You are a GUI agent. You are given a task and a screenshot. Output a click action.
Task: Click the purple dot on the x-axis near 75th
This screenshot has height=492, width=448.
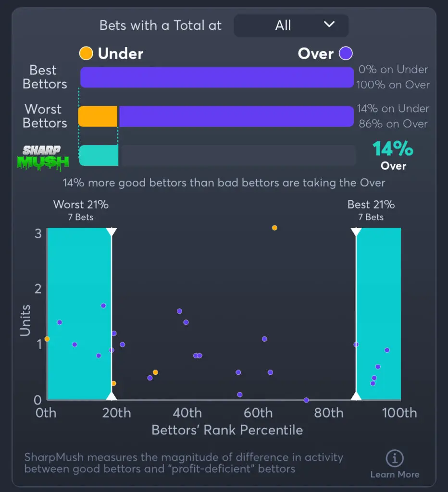pos(306,400)
